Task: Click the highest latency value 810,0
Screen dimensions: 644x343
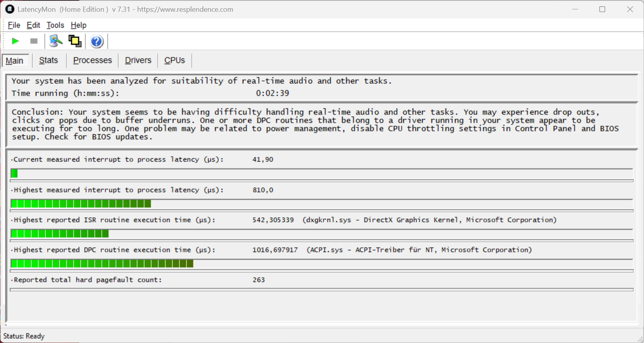Action: coord(263,190)
